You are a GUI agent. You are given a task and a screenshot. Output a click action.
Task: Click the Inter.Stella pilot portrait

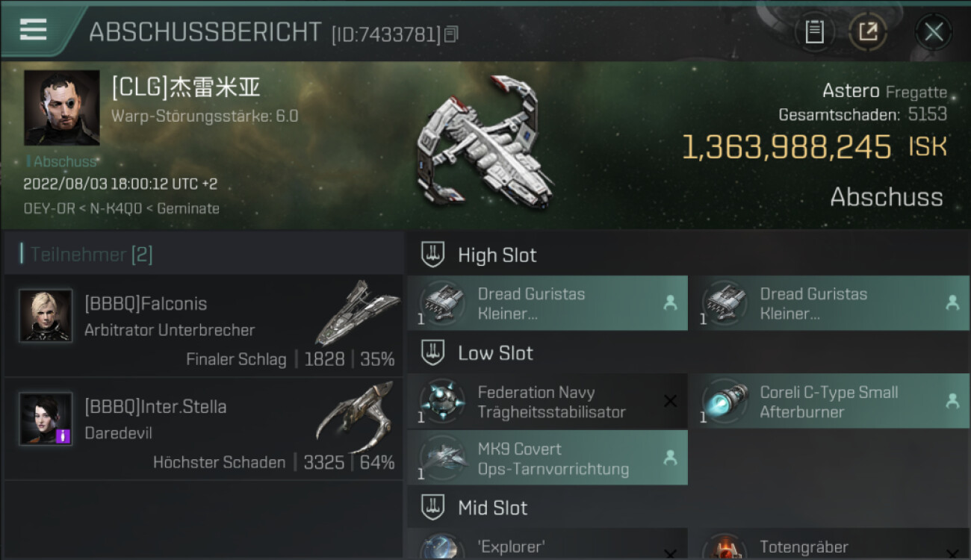(46, 419)
